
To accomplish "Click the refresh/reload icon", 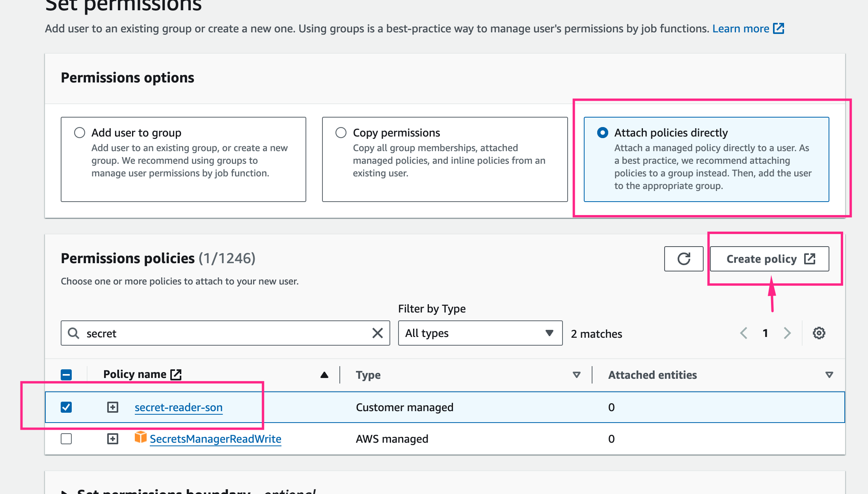I will [684, 258].
